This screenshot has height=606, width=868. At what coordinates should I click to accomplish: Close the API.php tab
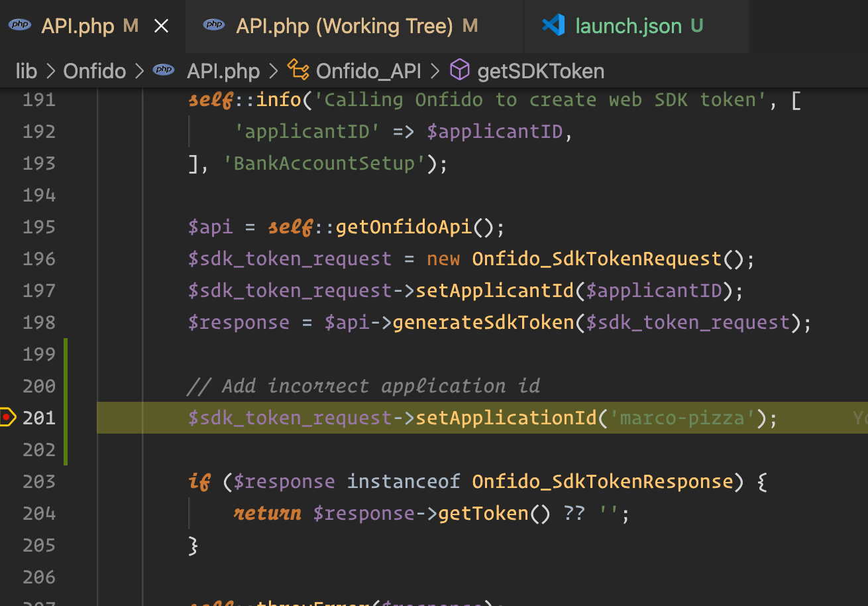161,27
